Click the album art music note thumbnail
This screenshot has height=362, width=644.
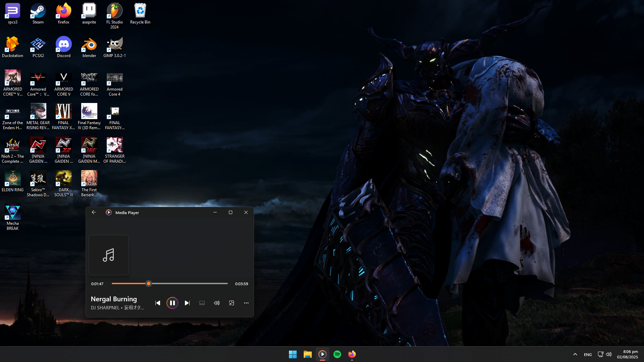click(x=108, y=255)
